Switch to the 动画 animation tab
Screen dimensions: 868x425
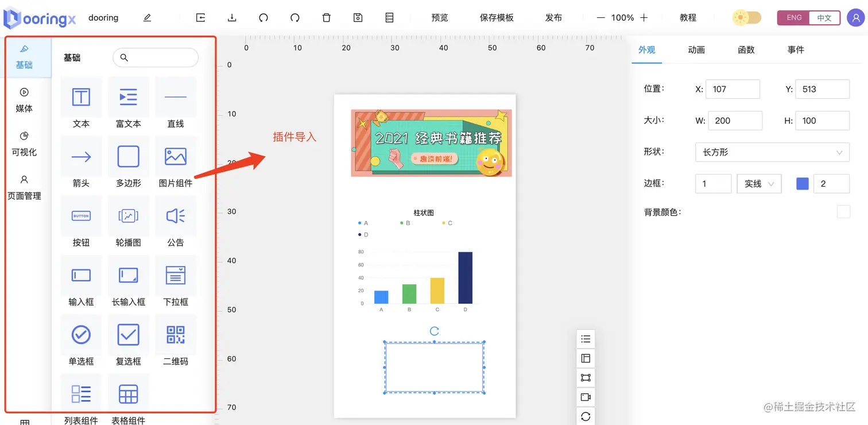click(696, 50)
